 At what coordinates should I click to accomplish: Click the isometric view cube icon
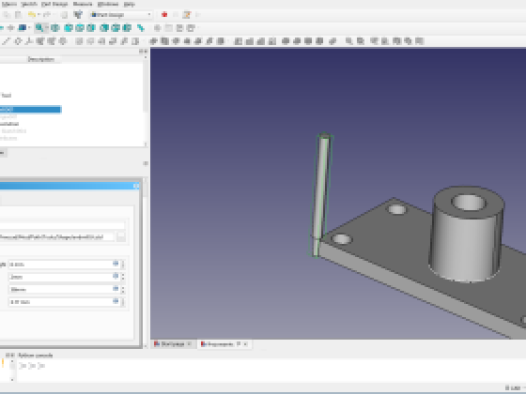pyautogui.click(x=55, y=28)
